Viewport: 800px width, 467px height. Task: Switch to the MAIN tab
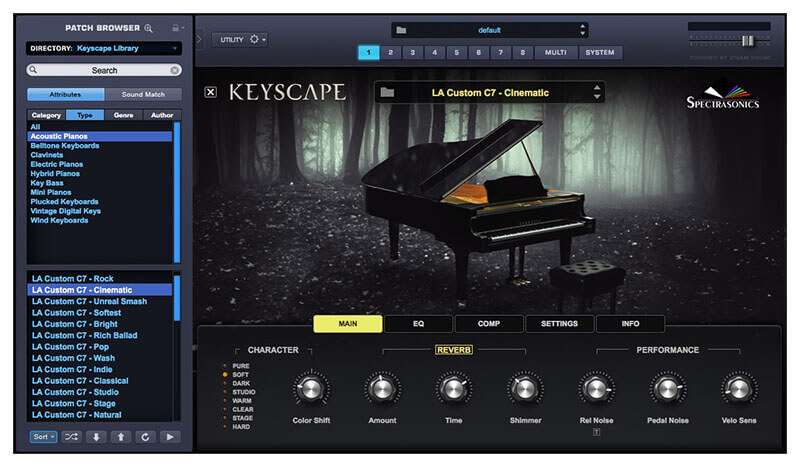pos(348,324)
